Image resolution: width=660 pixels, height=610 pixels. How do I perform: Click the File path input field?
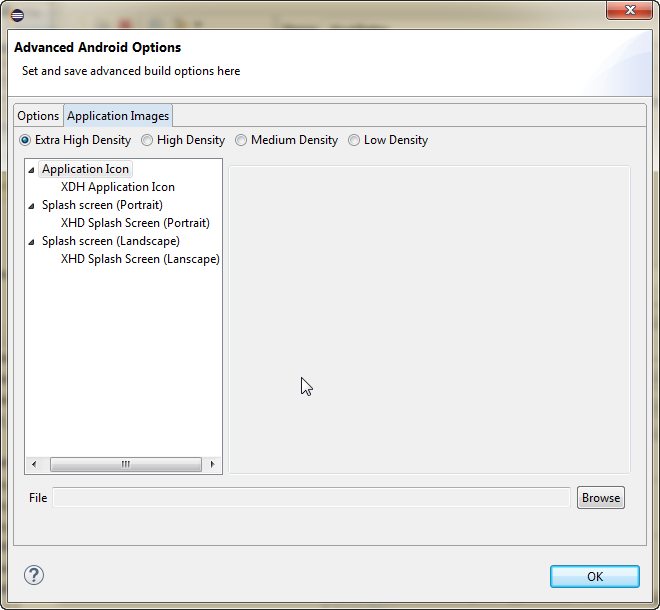pyautogui.click(x=311, y=498)
